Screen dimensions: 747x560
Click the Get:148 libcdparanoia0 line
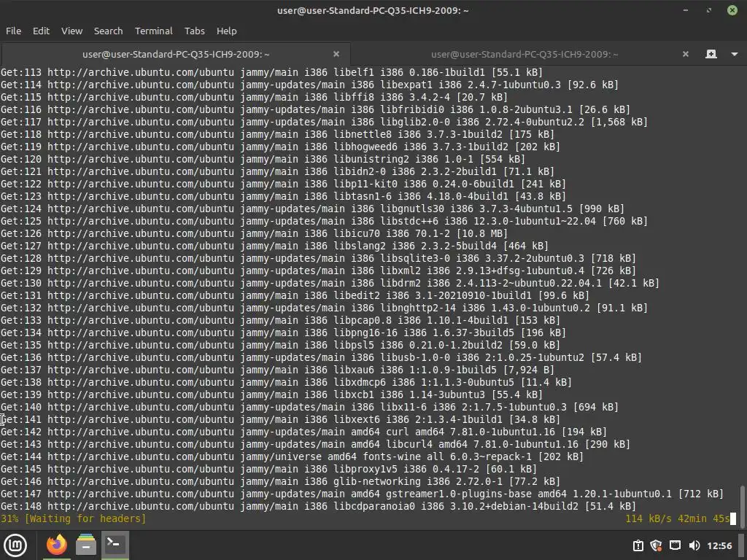pos(318,506)
